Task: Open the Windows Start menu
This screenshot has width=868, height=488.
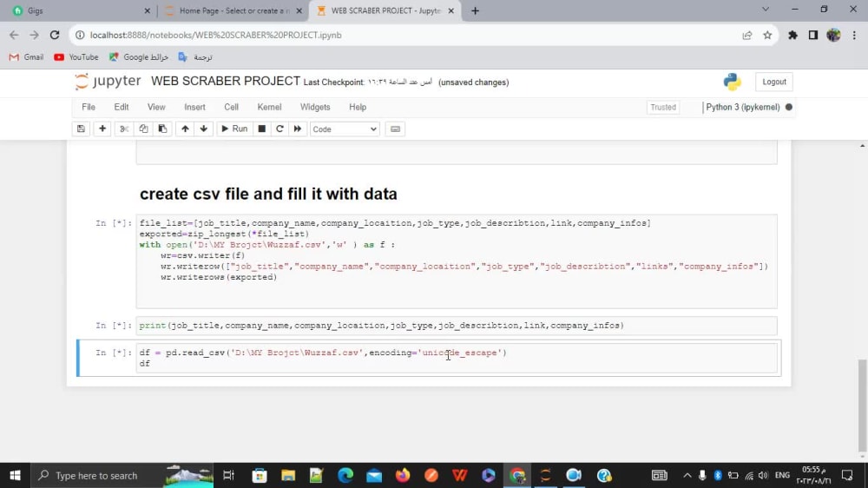Action: [15, 475]
